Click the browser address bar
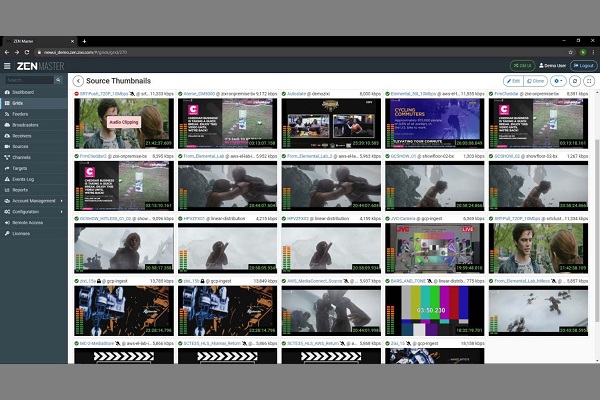 pyautogui.click(x=300, y=52)
